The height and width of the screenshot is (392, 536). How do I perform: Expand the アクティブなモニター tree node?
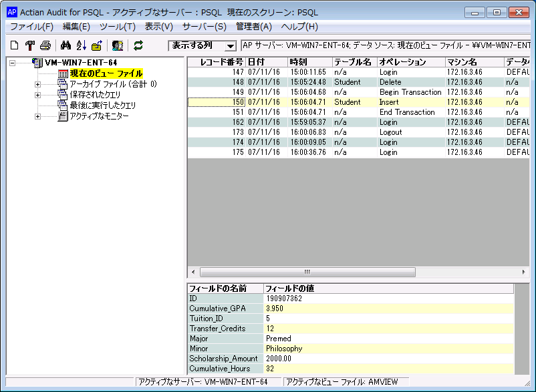(37, 116)
